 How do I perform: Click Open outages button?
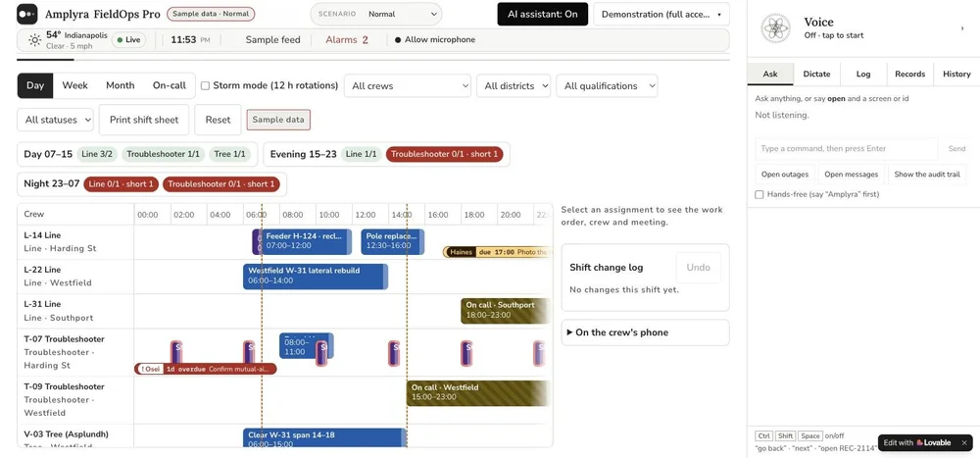[x=785, y=175]
